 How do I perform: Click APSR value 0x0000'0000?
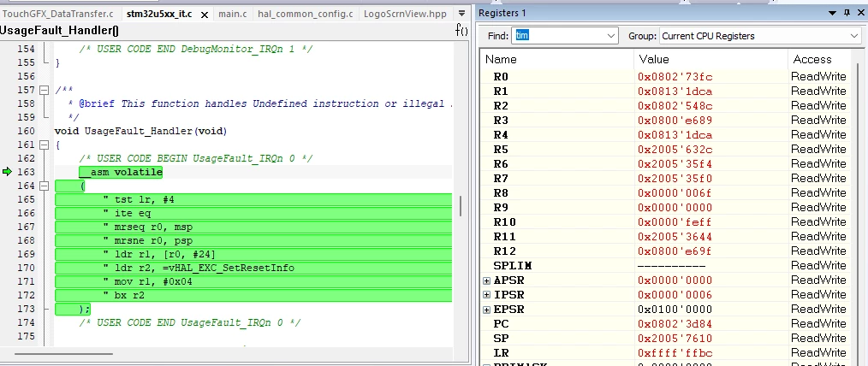point(675,280)
